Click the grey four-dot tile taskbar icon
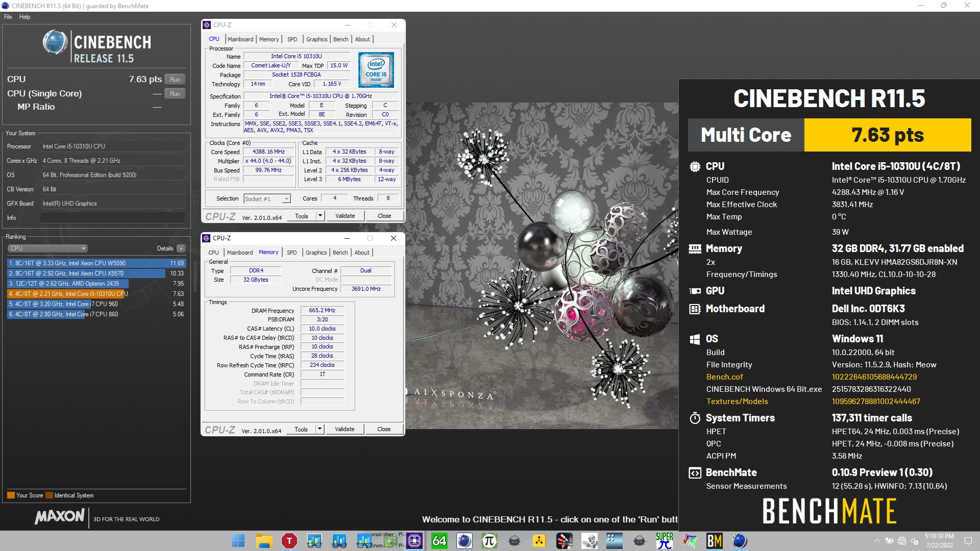980x551 pixels. click(614, 541)
